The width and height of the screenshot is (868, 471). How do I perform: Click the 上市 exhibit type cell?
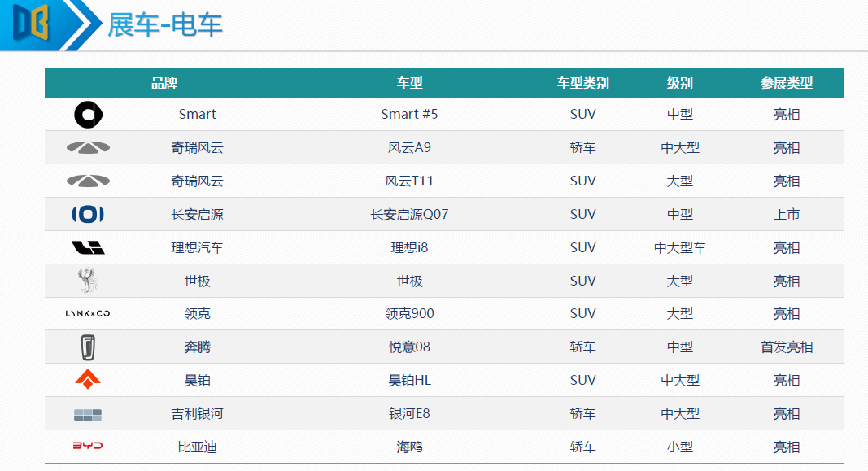tap(787, 214)
